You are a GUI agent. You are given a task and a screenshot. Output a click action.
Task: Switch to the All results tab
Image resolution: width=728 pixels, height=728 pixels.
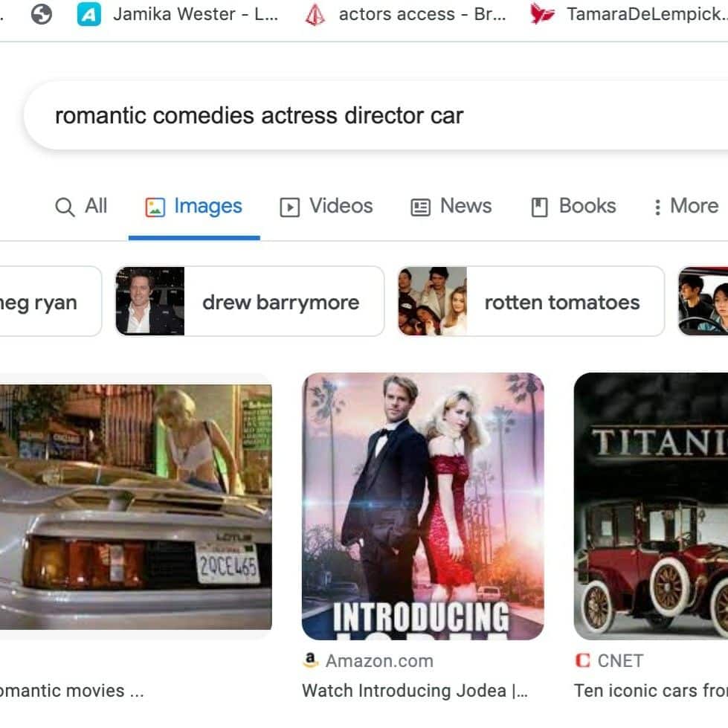coord(81,206)
